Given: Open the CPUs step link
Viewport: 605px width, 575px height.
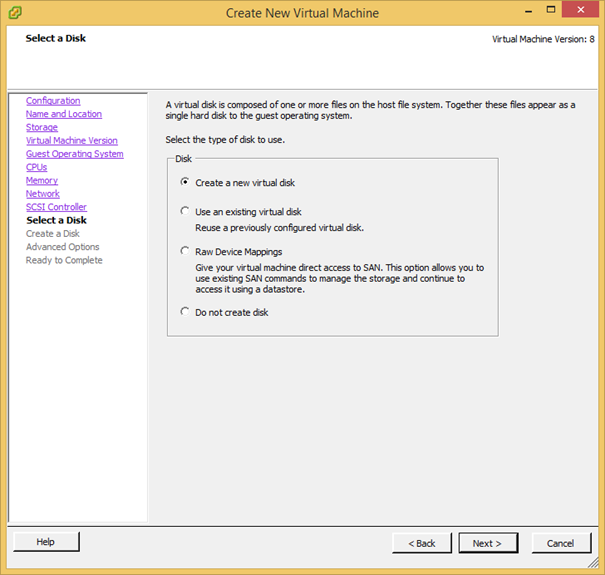Looking at the screenshot, I should [x=37, y=167].
